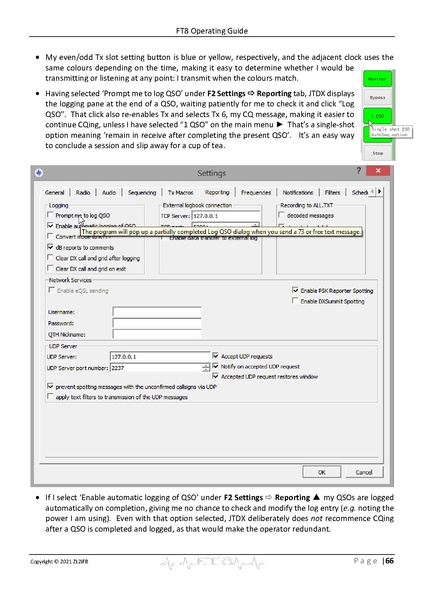Go to the Frequencies tab
Screen dimensions: 424x600
[x=256, y=192]
